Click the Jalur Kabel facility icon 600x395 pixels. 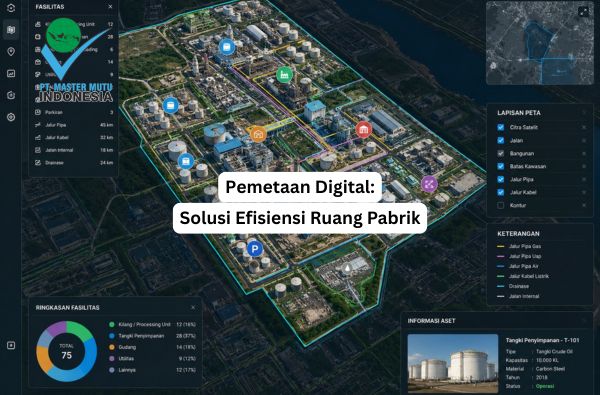tap(38, 137)
